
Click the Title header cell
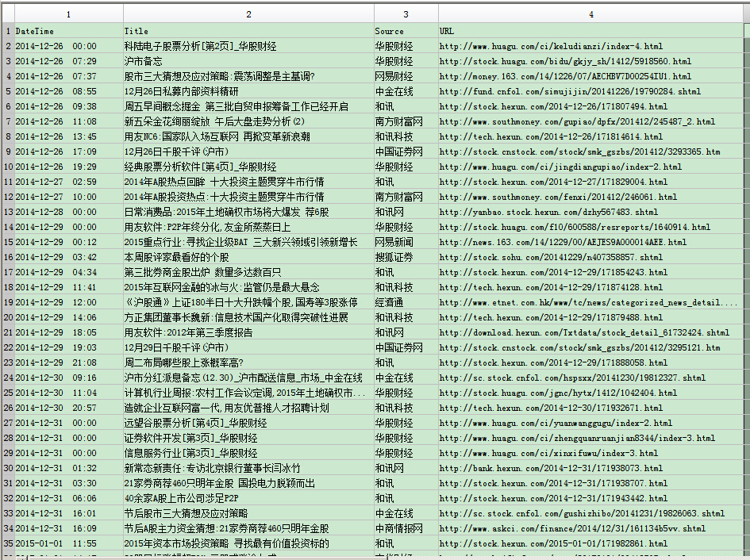click(248, 31)
